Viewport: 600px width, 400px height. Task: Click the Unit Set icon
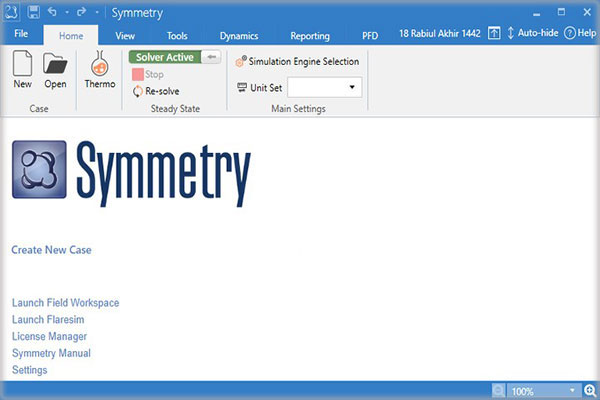coord(242,88)
